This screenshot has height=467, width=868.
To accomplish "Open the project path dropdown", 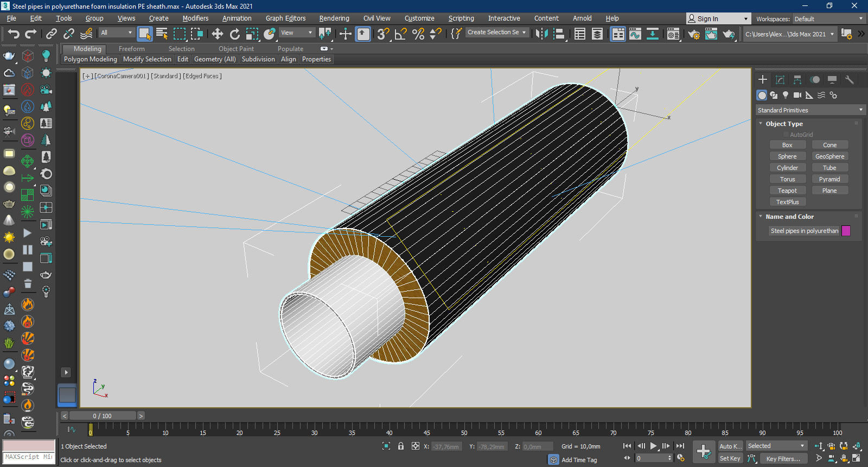I will [x=789, y=34].
